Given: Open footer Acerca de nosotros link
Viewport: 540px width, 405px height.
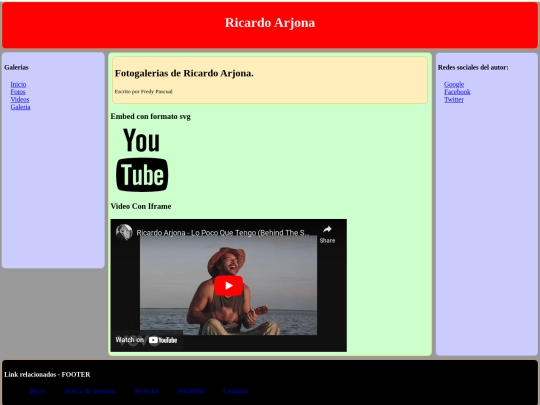Looking at the screenshot, I should point(90,391).
